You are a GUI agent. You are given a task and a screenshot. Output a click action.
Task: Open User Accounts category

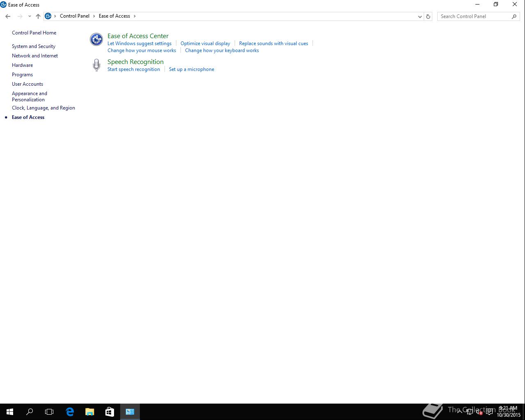pyautogui.click(x=27, y=84)
